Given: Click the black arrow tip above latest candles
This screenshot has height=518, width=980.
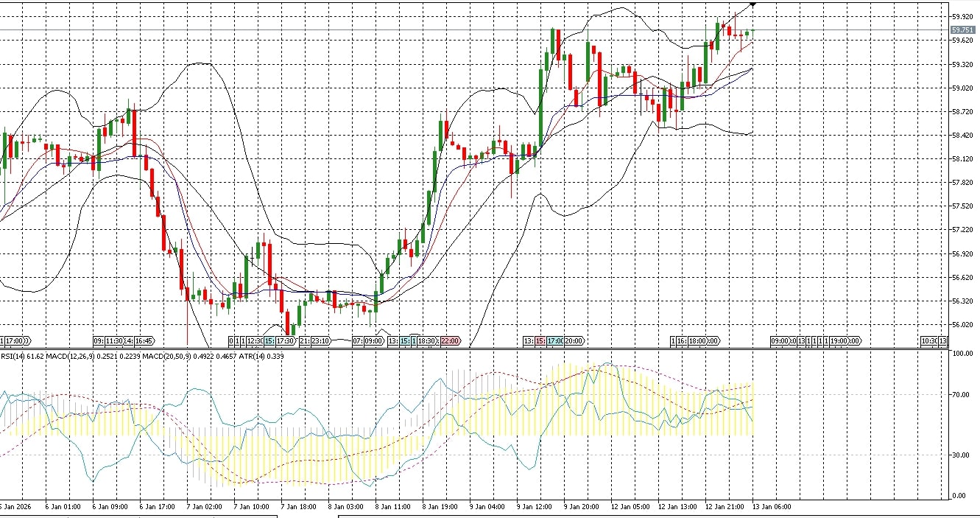Looking at the screenshot, I should [x=752, y=4].
